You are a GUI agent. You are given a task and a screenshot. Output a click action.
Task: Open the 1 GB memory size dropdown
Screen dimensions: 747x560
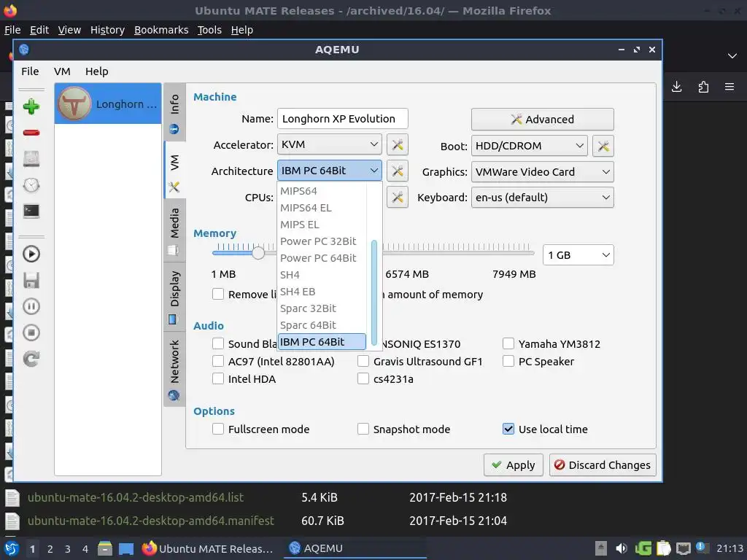click(x=578, y=255)
